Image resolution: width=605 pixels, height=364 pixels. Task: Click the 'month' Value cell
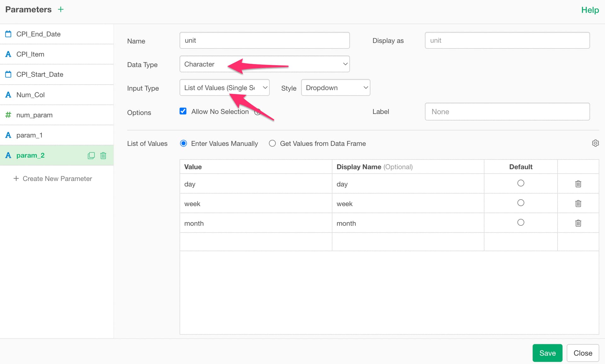[x=256, y=223]
